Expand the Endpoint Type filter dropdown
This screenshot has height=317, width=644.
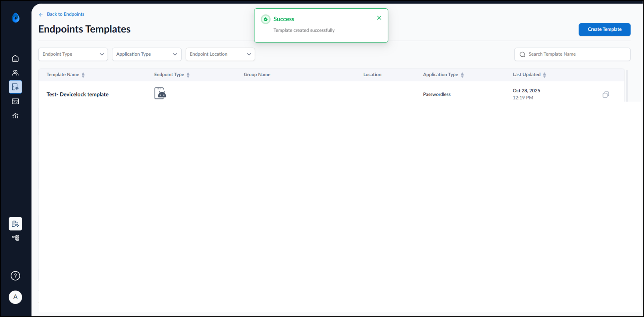(x=73, y=54)
